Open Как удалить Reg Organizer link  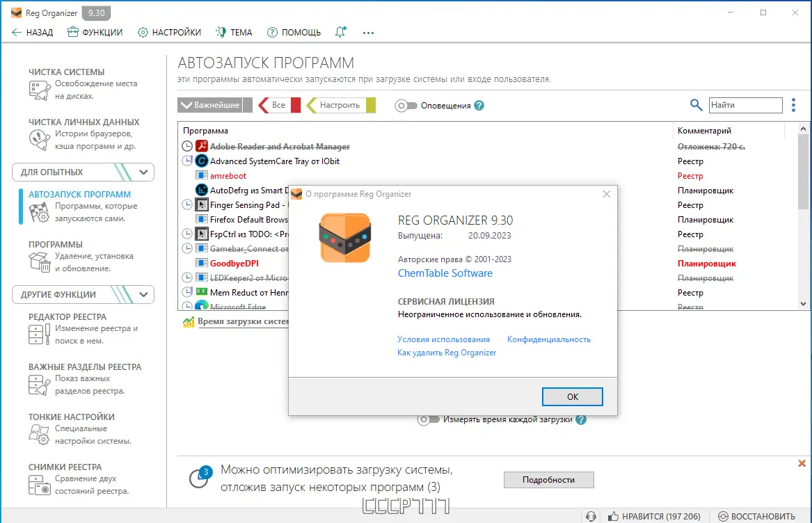click(x=447, y=353)
